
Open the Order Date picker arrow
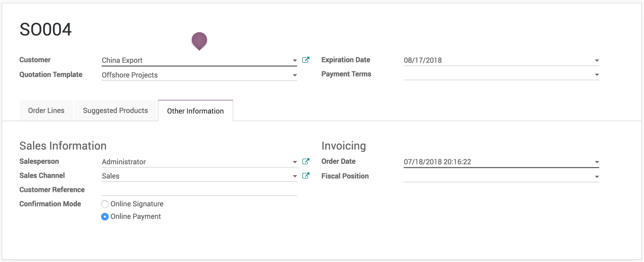597,162
